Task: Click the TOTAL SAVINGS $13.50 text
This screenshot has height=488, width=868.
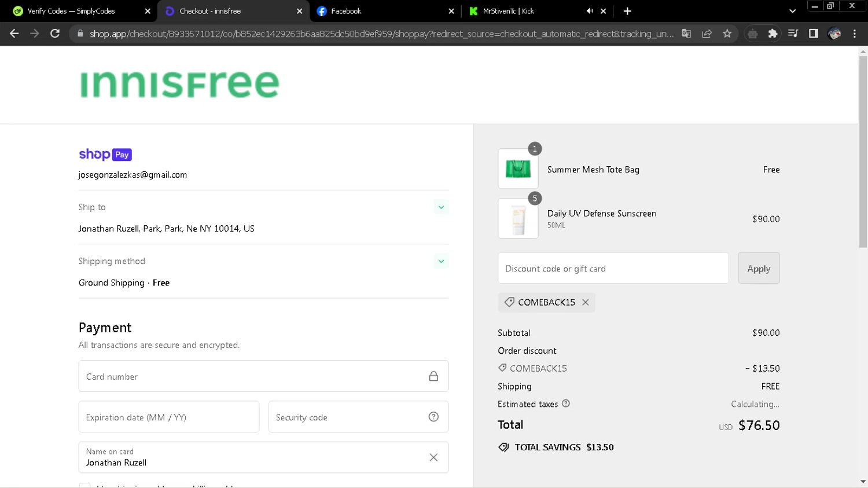Action: (x=564, y=447)
